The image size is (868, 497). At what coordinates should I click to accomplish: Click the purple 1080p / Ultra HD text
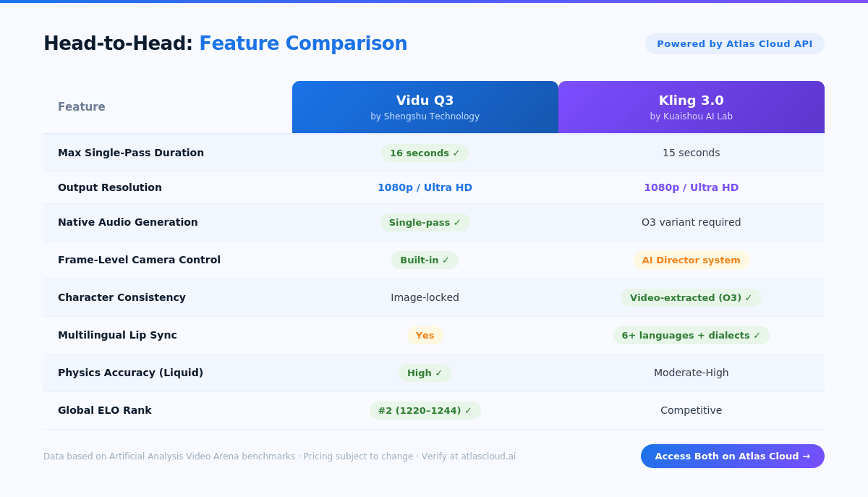click(691, 187)
